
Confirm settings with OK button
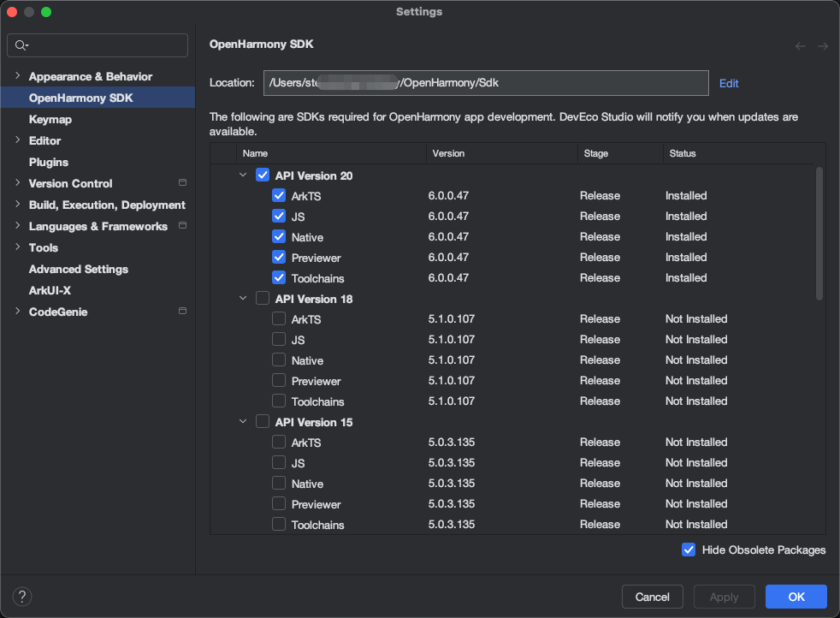(x=796, y=597)
